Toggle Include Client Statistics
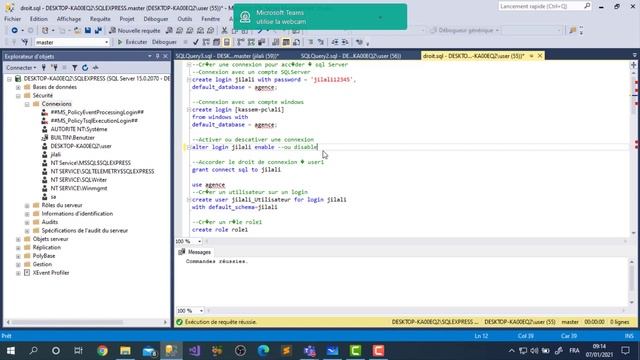The image size is (640, 360). click(x=261, y=42)
